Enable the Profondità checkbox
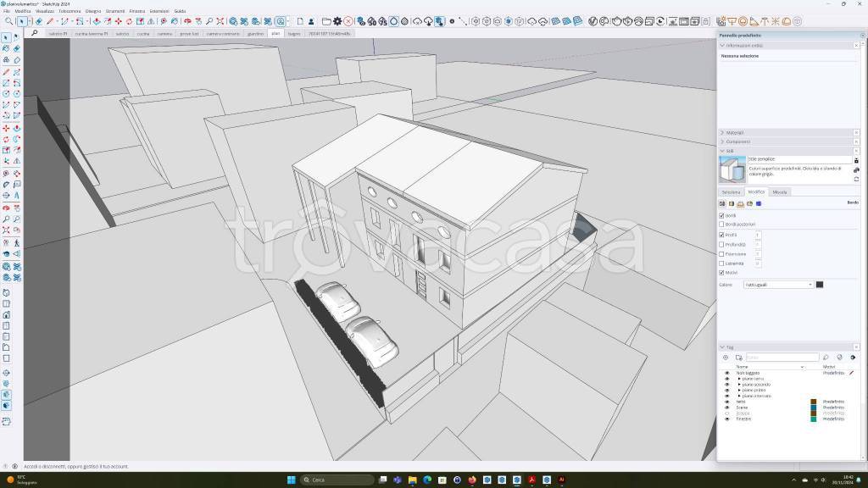Image resolution: width=868 pixels, height=488 pixels. pyautogui.click(x=722, y=245)
